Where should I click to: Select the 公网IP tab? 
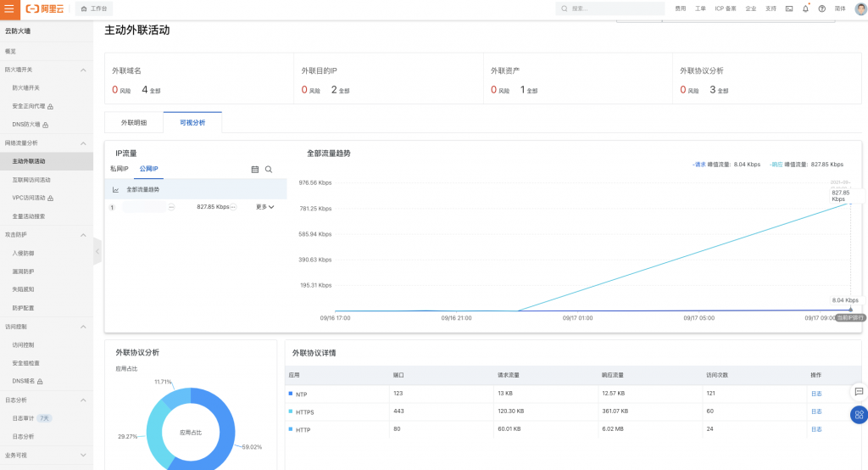pos(149,169)
